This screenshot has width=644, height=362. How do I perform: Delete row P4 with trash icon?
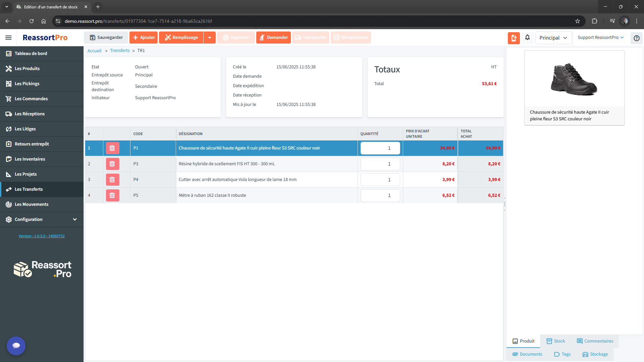112,180
